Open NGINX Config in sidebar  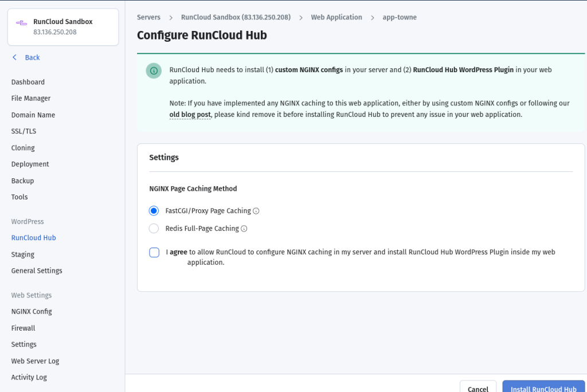pyautogui.click(x=32, y=312)
